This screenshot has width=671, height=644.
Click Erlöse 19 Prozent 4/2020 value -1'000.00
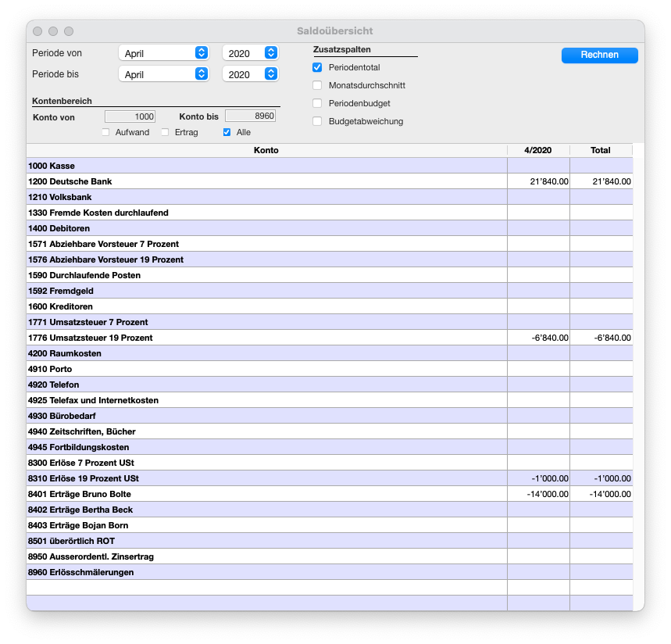tap(550, 478)
